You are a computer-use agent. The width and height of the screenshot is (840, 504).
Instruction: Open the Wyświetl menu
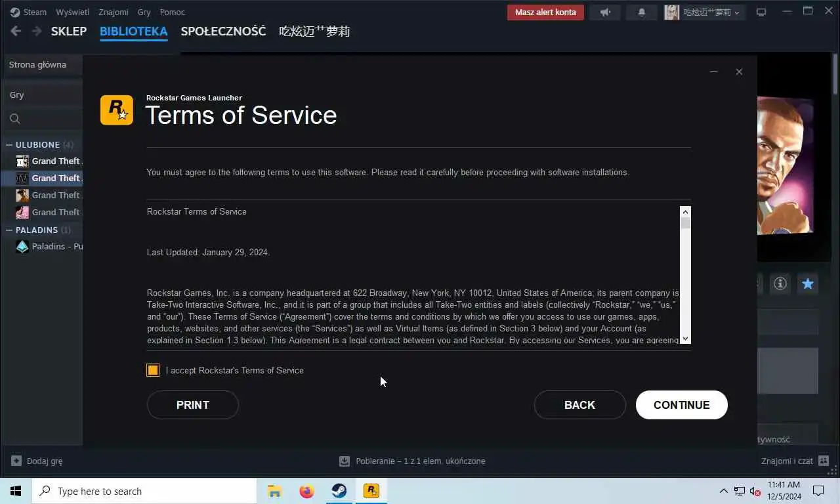coord(72,12)
